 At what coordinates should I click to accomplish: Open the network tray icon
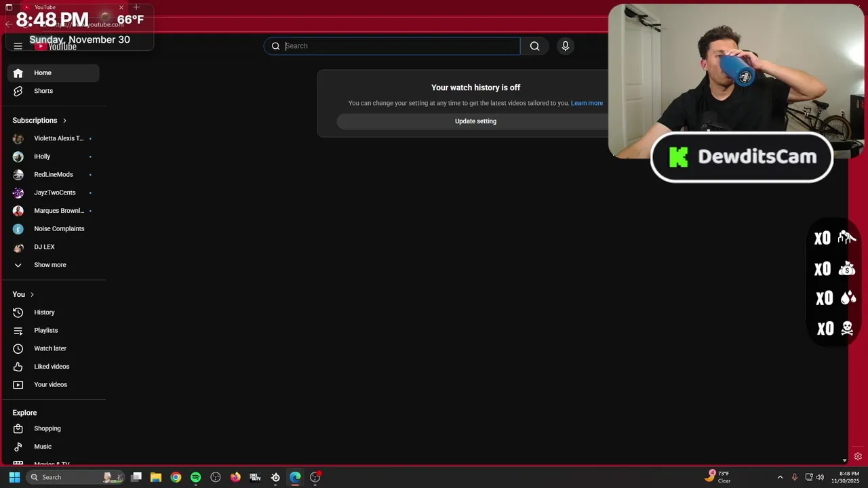(x=809, y=477)
